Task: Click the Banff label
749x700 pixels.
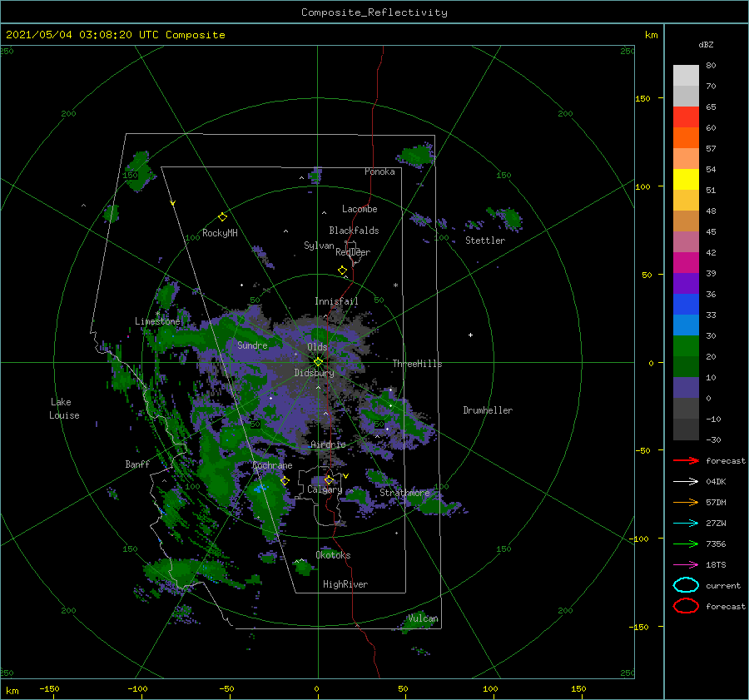Action: pos(137,464)
